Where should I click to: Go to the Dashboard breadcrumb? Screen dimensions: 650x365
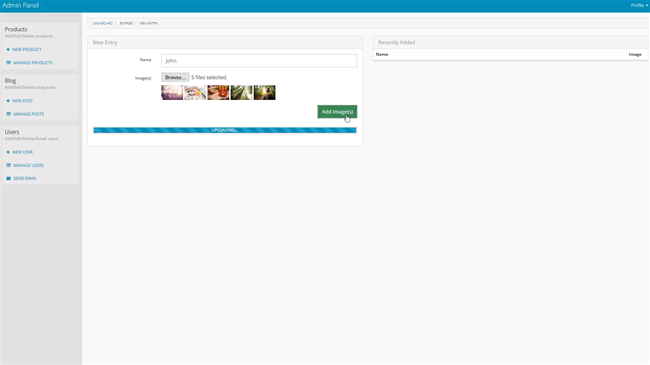click(102, 23)
